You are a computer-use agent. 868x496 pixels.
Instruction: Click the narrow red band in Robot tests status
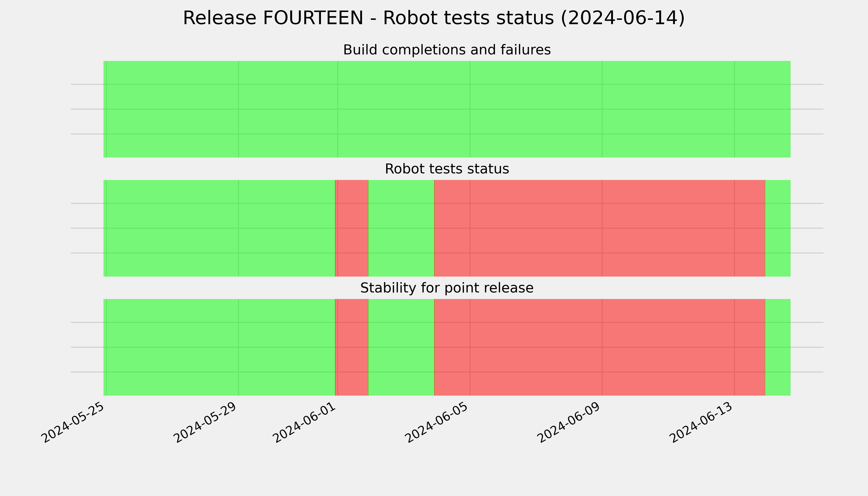(x=352, y=228)
